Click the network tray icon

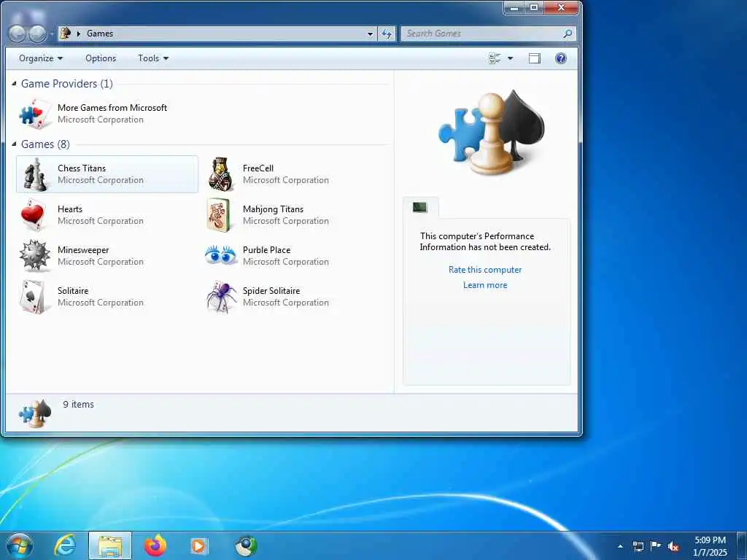point(638,547)
